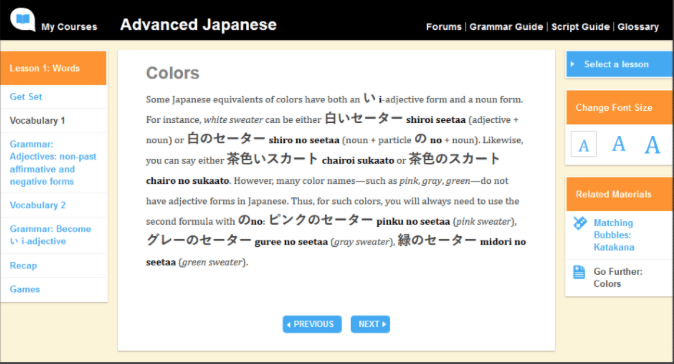The height and width of the screenshot is (364, 674).
Task: Open the Grammar Guide link
Action: point(506,27)
